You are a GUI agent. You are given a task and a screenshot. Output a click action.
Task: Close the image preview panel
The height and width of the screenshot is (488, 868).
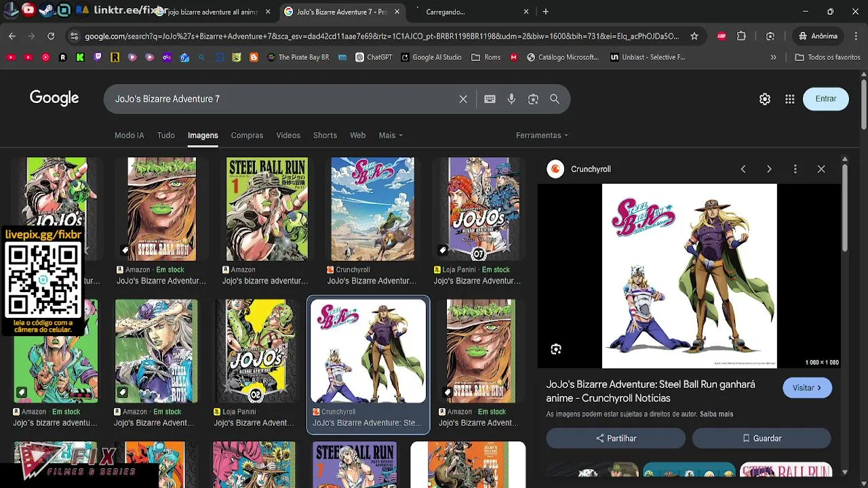(821, 169)
